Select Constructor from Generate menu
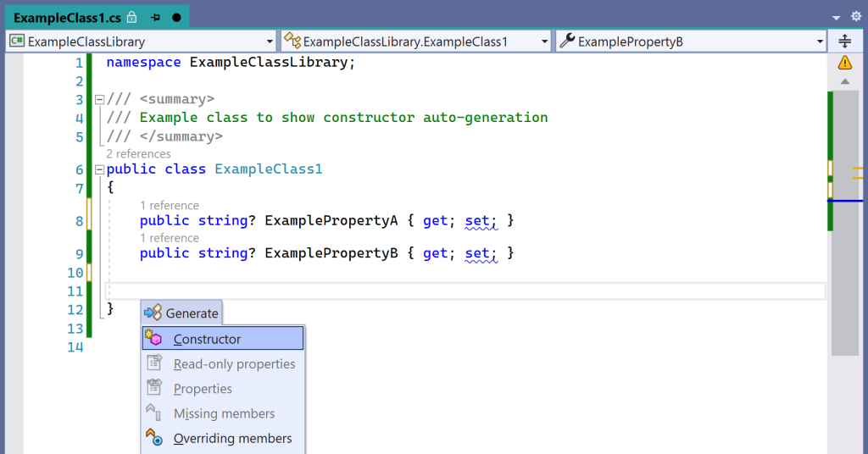Image resolution: width=868 pixels, height=454 pixels. click(x=223, y=339)
